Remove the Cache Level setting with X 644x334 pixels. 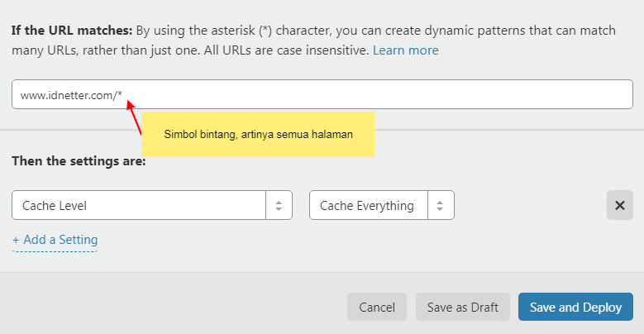tap(619, 205)
